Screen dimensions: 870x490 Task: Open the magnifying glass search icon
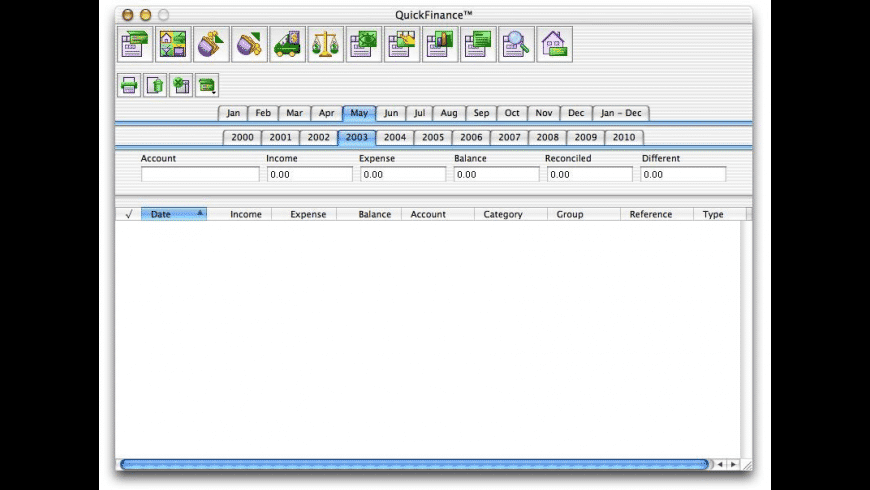(516, 45)
